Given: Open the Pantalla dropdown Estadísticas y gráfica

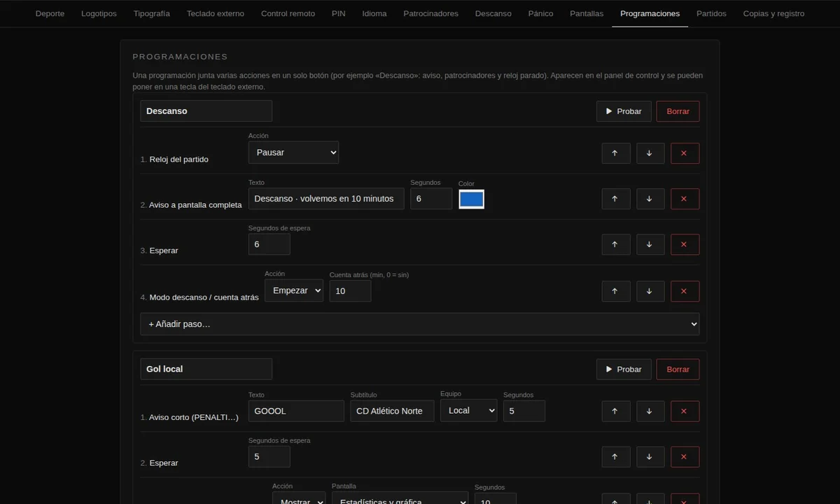Looking at the screenshot, I should [x=400, y=498].
